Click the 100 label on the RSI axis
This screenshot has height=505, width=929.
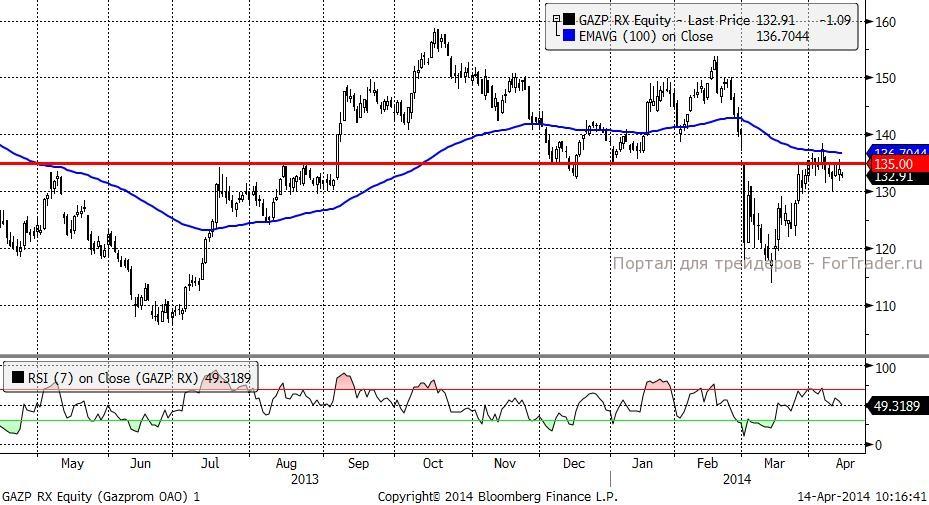[885, 368]
